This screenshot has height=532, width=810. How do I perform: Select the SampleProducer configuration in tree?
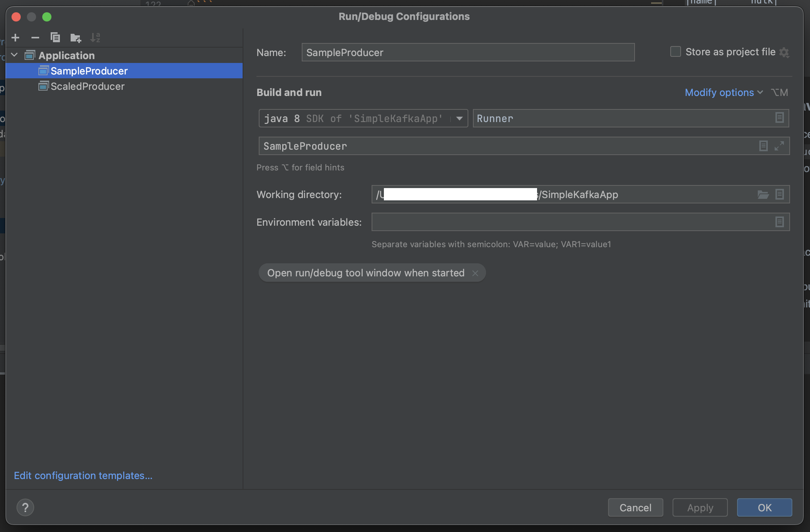(x=89, y=71)
